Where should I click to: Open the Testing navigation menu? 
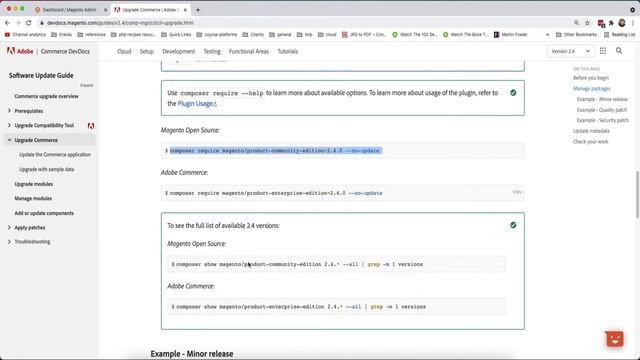(212, 51)
